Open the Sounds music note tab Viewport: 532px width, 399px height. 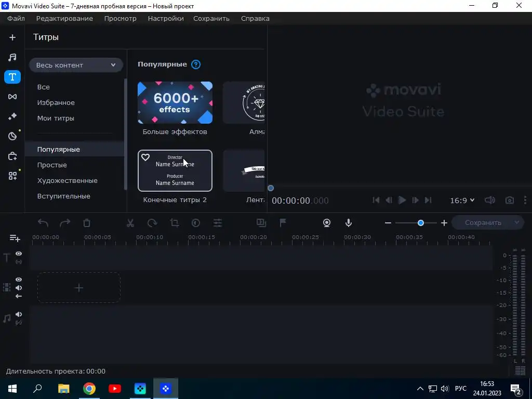[12, 57]
